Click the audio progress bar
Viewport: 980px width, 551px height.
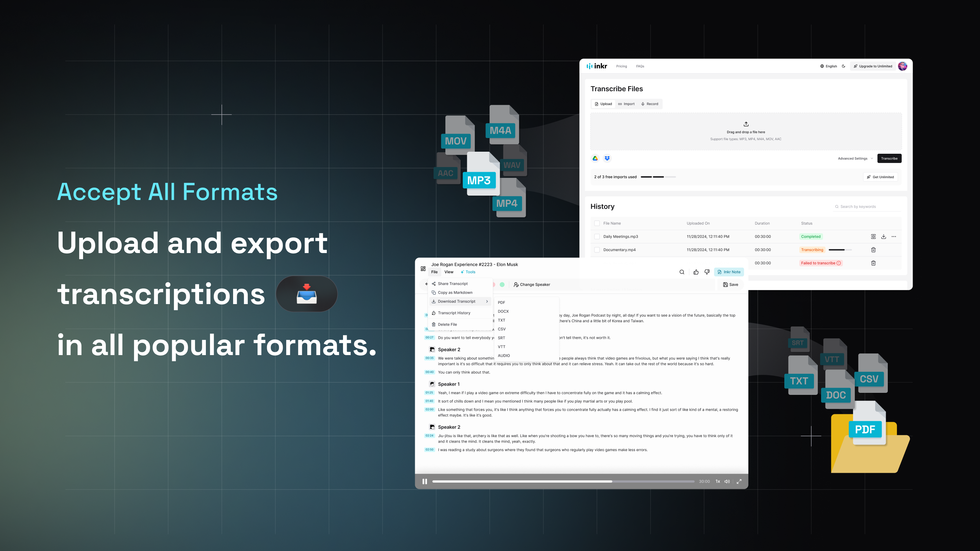(x=563, y=481)
